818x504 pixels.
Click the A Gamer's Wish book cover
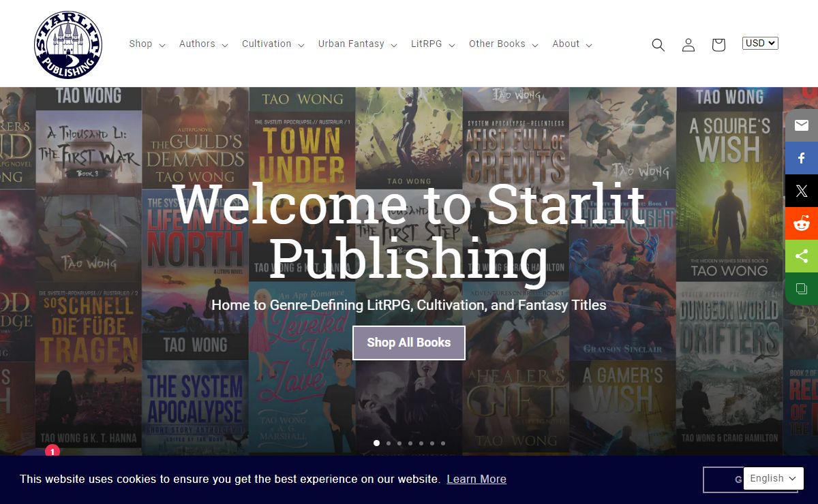click(x=623, y=407)
